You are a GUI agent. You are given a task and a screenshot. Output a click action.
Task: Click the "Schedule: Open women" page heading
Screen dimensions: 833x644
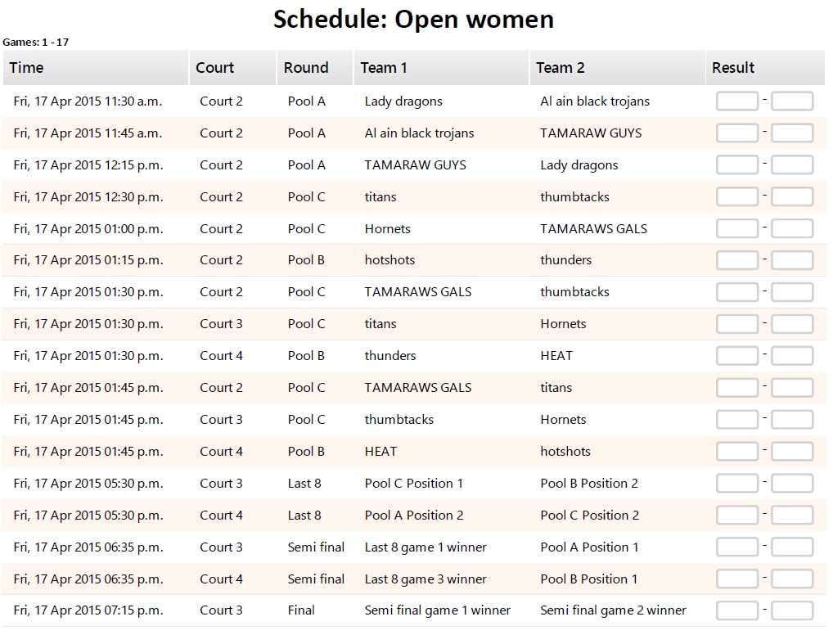pos(413,19)
